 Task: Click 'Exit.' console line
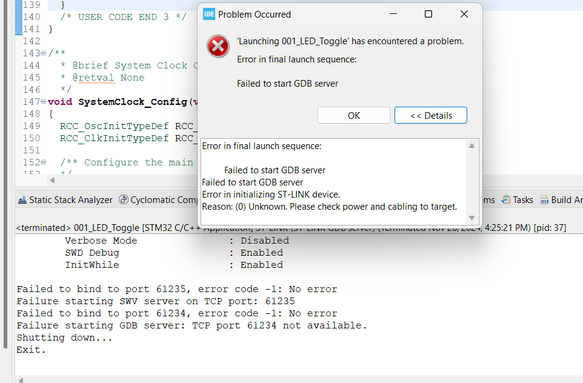click(31, 350)
